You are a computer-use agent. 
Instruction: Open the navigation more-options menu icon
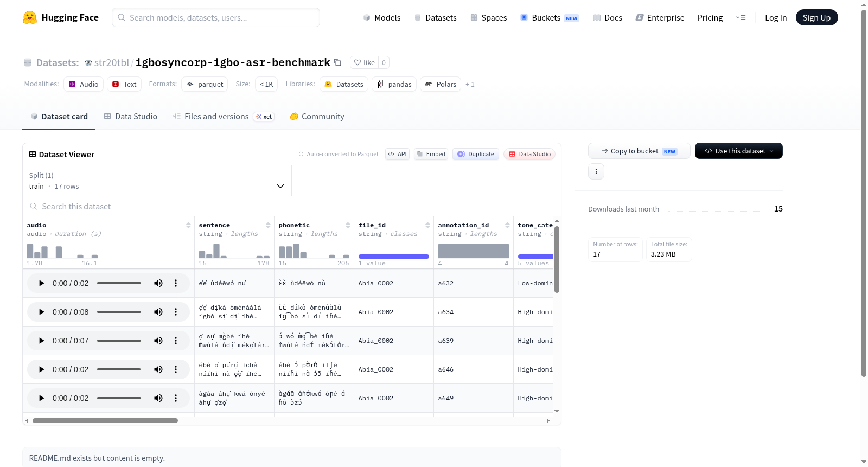coord(741,17)
